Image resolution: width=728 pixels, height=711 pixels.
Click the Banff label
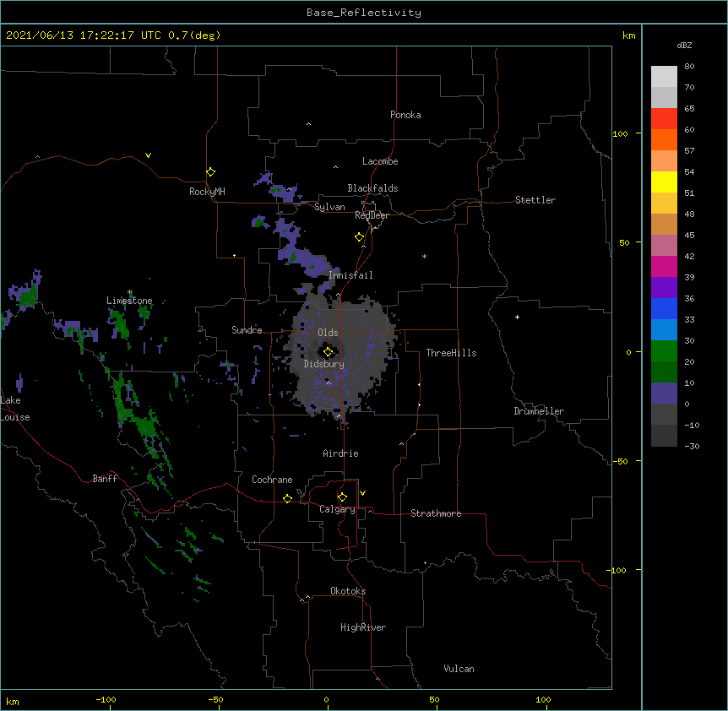[105, 479]
